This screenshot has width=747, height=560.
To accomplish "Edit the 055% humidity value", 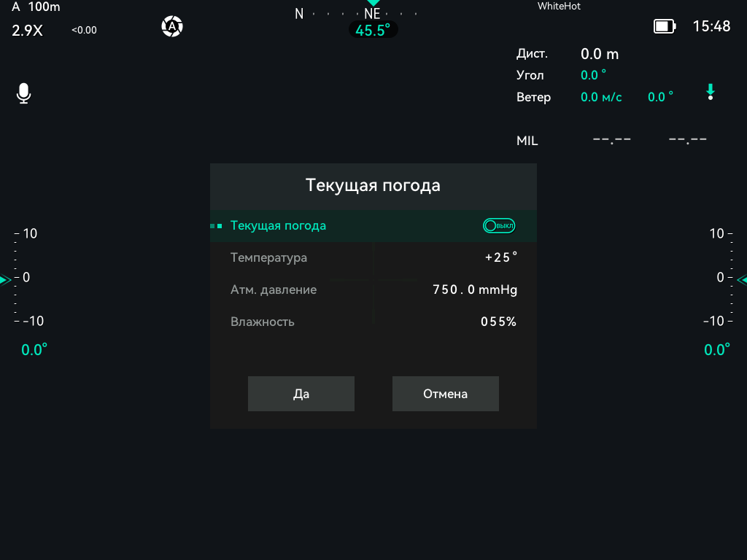I will pos(498,322).
